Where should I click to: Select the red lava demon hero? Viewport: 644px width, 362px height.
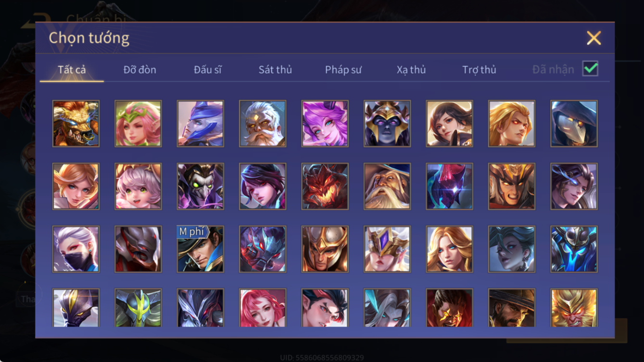pyautogui.click(x=325, y=187)
